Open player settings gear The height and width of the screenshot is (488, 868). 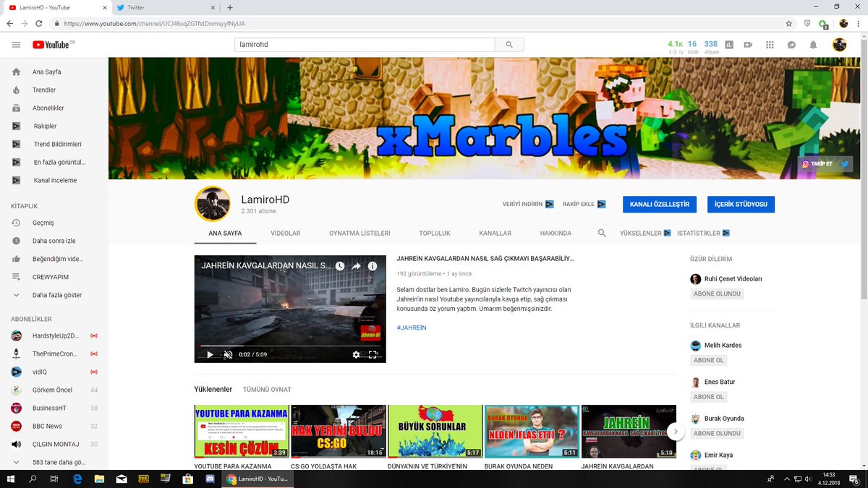[356, 355]
